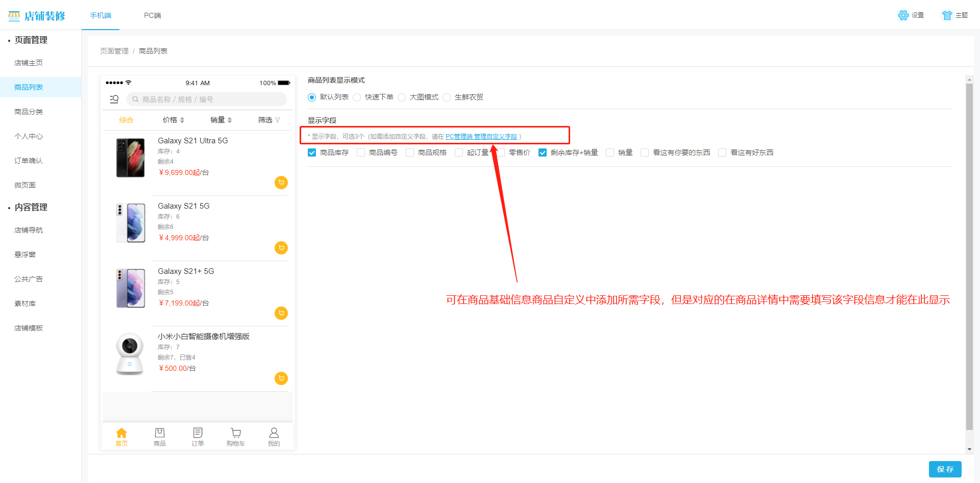This screenshot has height=483, width=980.
Task: Enable the 零售价 checkbox
Action: tap(500, 152)
